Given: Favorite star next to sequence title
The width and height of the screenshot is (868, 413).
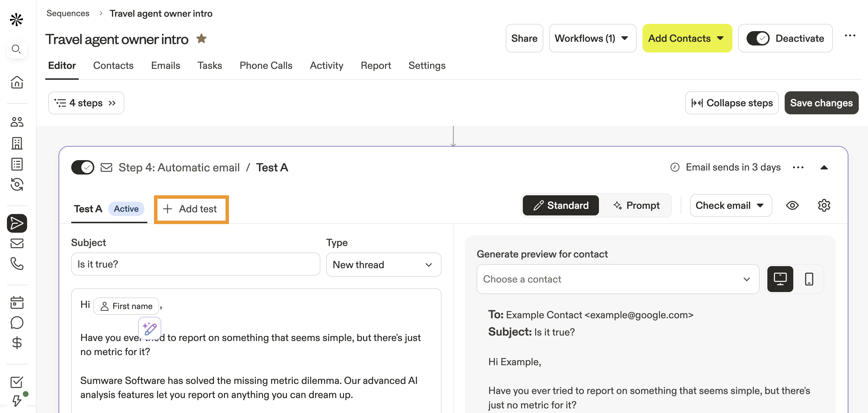Looking at the screenshot, I should click(x=202, y=39).
